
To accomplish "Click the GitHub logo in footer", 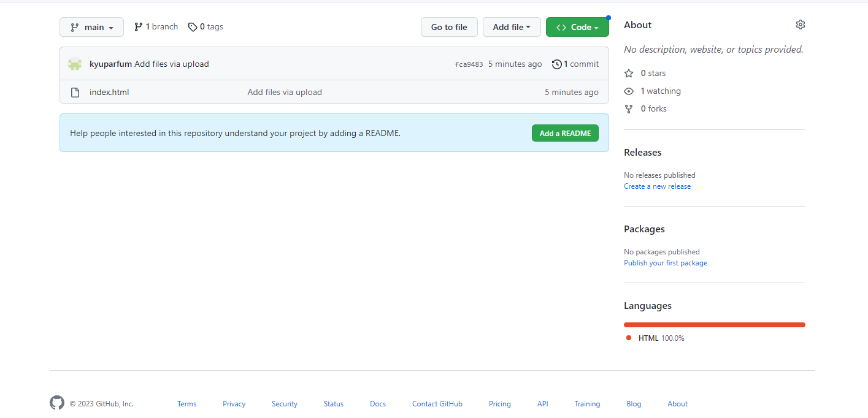I will (x=57, y=403).
